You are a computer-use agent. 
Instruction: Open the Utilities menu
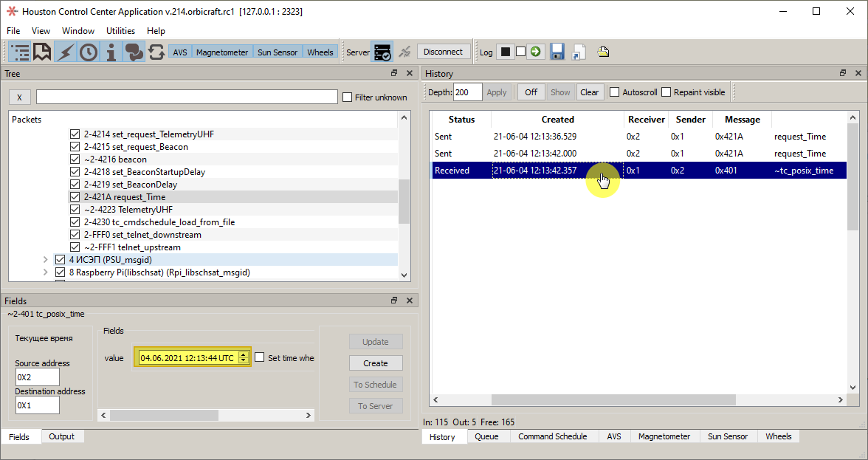120,31
